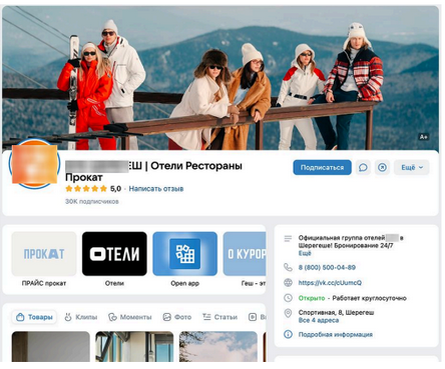Select the Статьи tab

click(220, 317)
